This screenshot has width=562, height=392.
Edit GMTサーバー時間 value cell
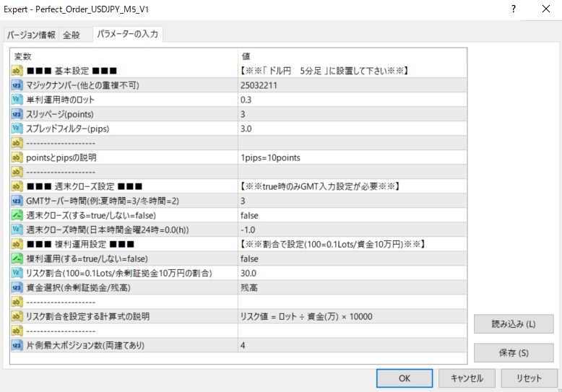[x=353, y=201]
